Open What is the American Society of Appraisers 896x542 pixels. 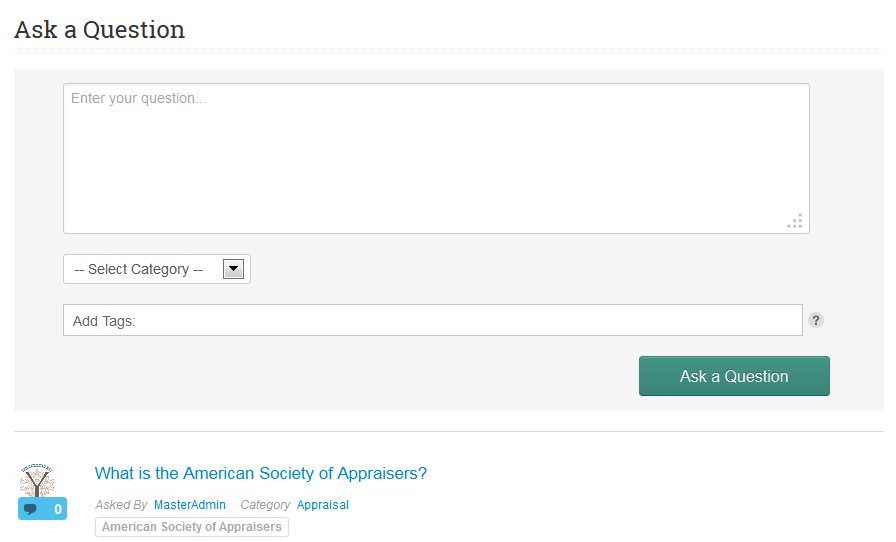pyautogui.click(x=261, y=473)
